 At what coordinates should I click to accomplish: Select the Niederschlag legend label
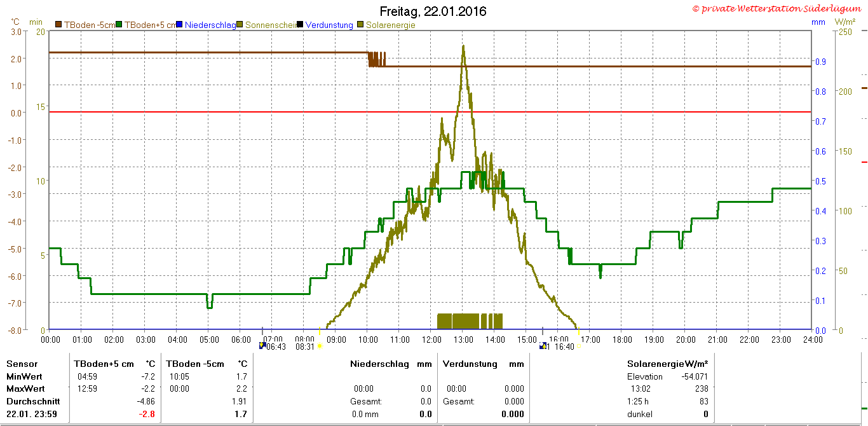(x=210, y=25)
